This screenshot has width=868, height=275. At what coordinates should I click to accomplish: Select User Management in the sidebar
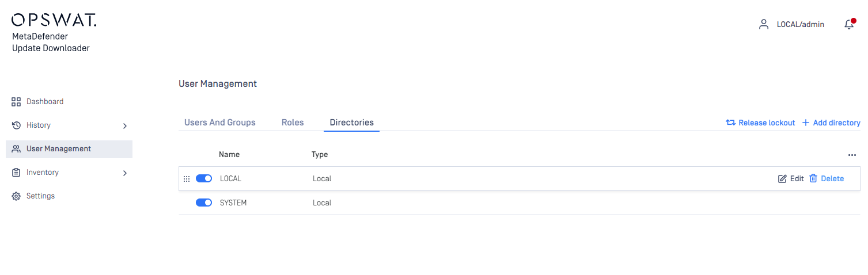coord(69,149)
